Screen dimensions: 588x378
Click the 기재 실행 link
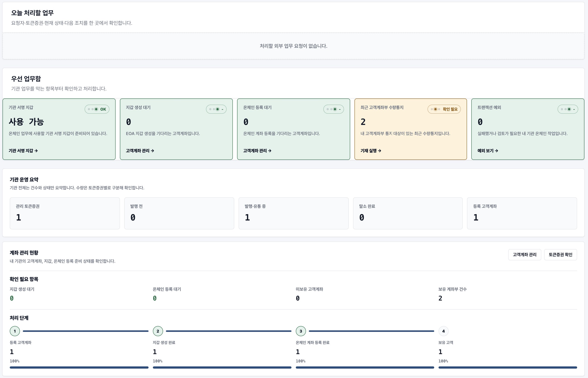tap(371, 151)
